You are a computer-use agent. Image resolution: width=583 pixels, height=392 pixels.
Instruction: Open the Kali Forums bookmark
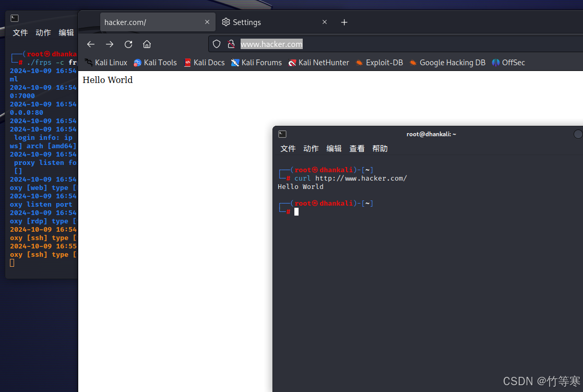coord(256,63)
